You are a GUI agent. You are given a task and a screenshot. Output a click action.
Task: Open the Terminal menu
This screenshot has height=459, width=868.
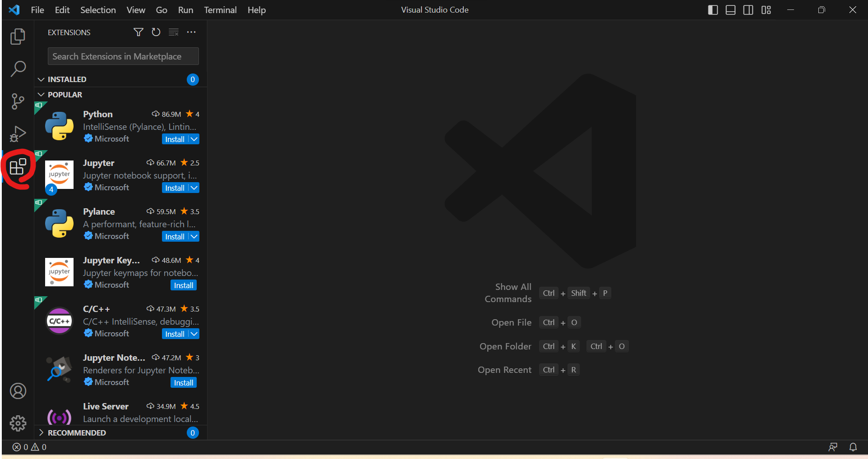220,10
